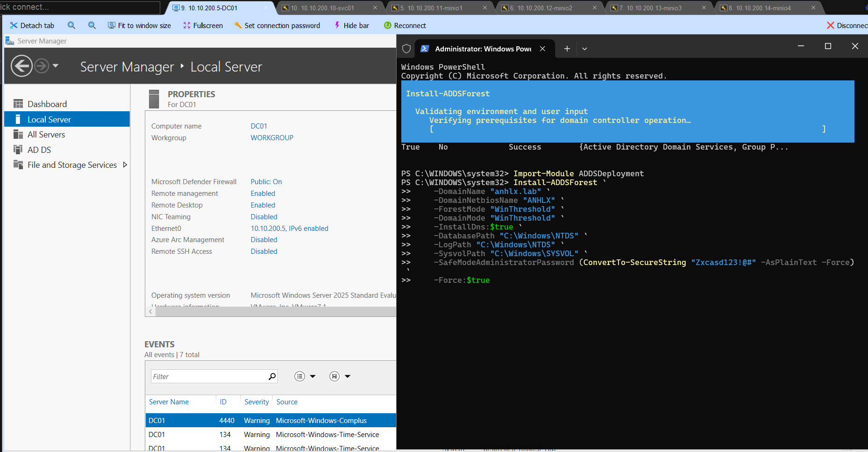
Task: Click the PROPERTIES server tile icon
Action: (154, 99)
